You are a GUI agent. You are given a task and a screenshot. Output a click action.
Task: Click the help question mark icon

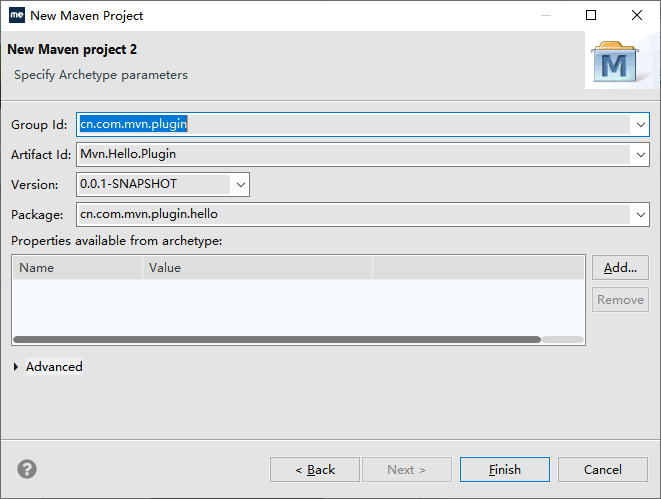click(x=27, y=469)
